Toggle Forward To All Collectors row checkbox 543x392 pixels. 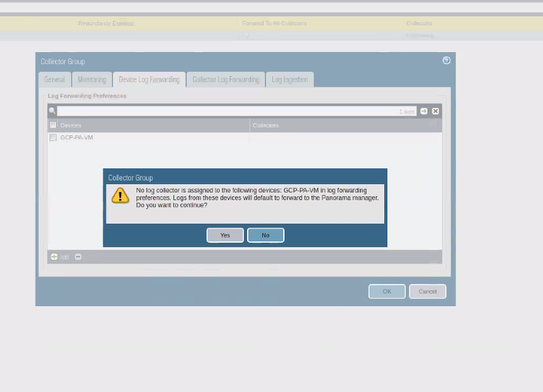click(x=246, y=36)
